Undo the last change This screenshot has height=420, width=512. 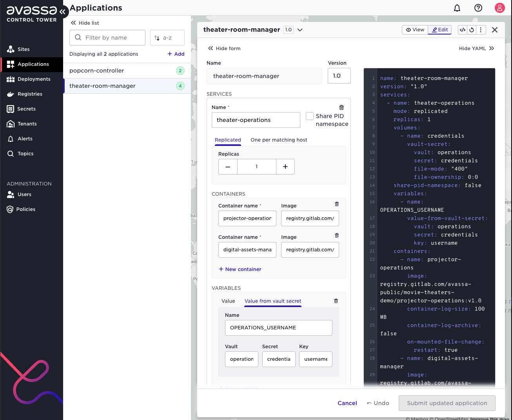click(x=378, y=403)
